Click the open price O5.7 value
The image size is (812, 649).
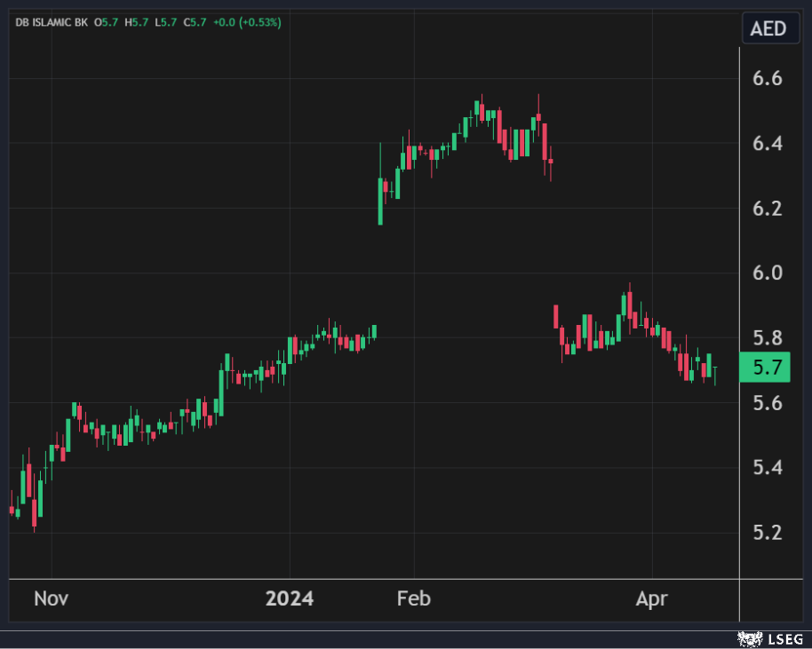(x=109, y=22)
